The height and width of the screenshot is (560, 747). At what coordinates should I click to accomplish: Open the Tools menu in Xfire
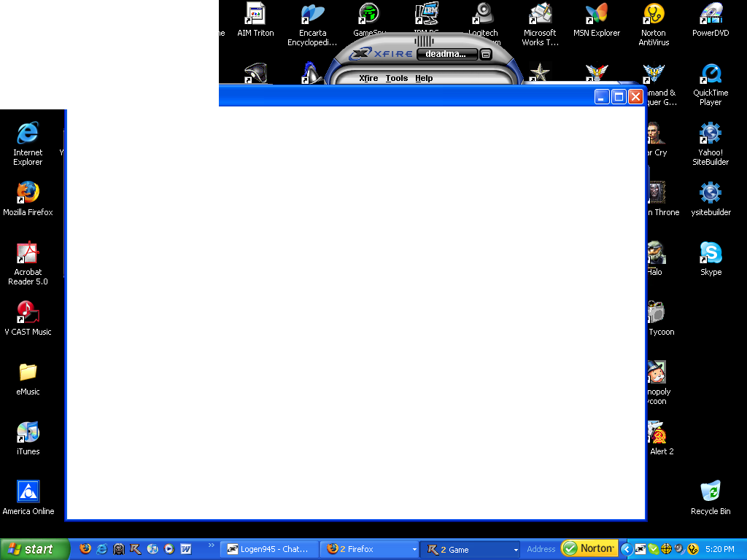397,78
